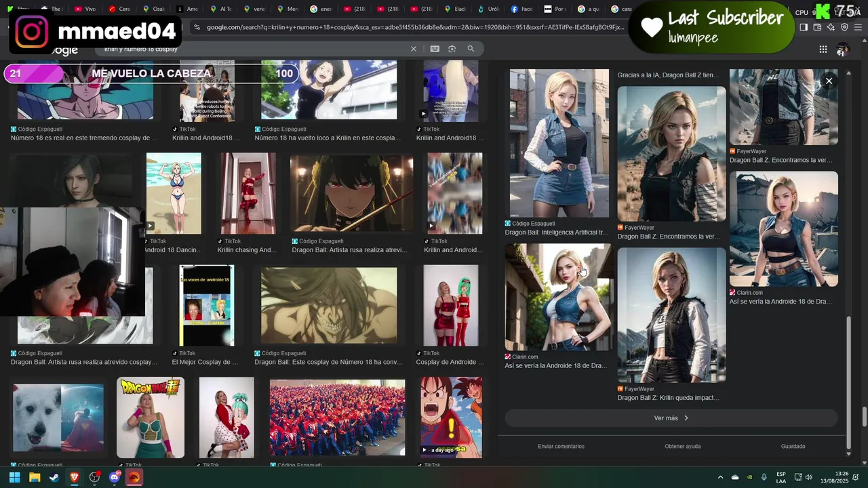Select the address bar URL field
This screenshot has width=868, height=488.
click(415, 27)
